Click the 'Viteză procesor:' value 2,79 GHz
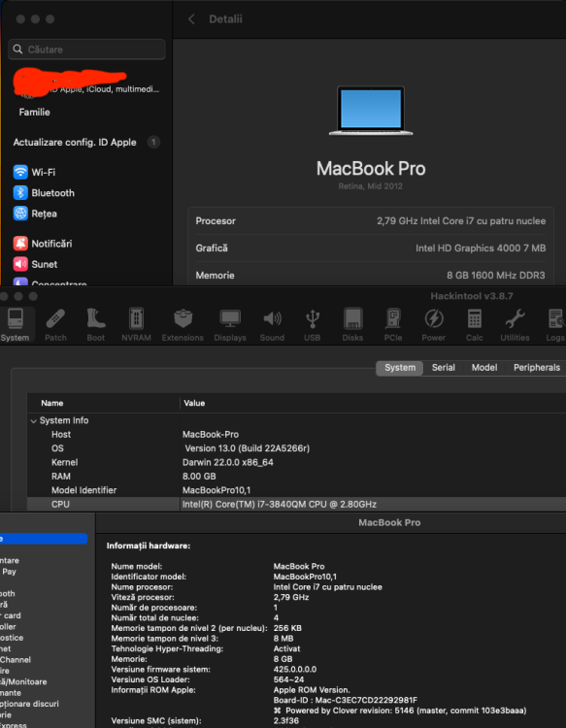The image size is (566, 728). click(291, 598)
